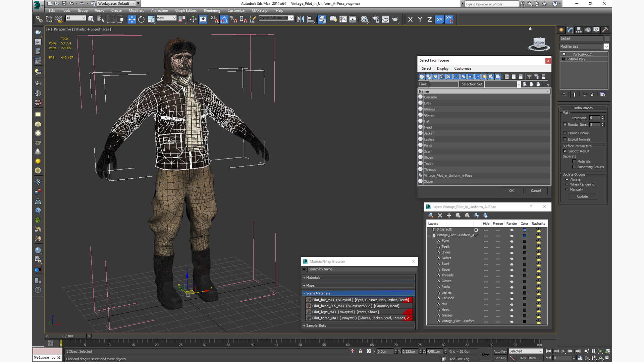Open the Rendering menu
The width and height of the screenshot is (644, 362).
(x=212, y=11)
